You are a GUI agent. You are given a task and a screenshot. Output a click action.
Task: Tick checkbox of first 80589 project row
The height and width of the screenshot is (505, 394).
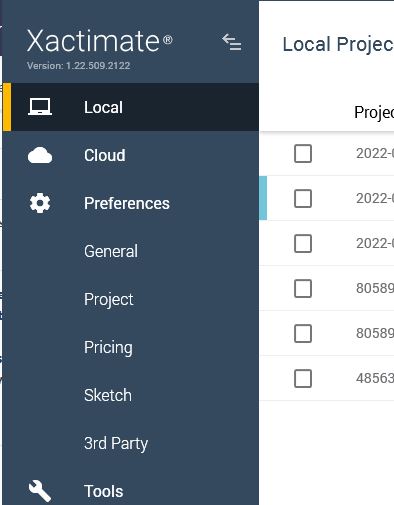pos(303,288)
